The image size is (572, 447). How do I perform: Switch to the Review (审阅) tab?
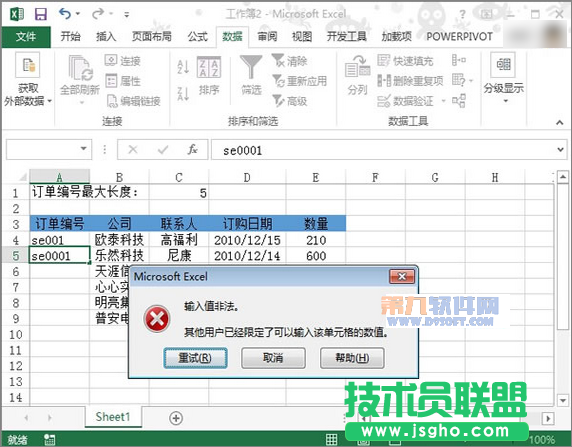point(267,36)
